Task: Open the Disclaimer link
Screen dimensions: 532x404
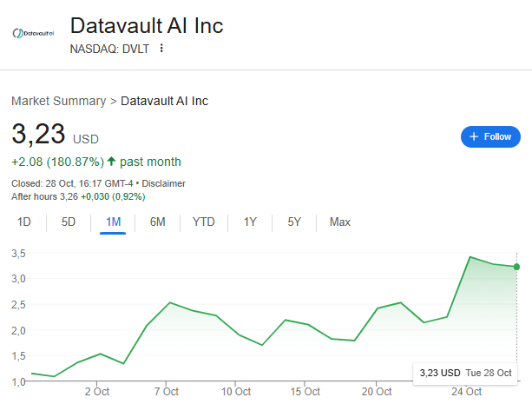Action: tap(164, 183)
